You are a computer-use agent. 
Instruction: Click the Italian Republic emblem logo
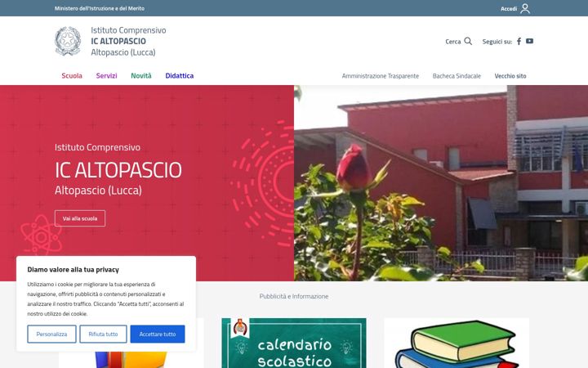click(x=68, y=41)
